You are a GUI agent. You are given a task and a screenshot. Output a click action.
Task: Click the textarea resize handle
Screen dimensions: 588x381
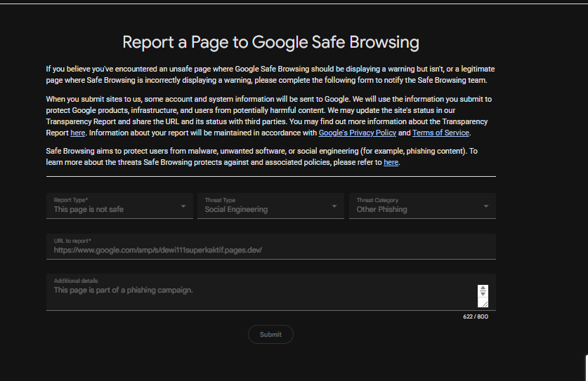[485, 304]
